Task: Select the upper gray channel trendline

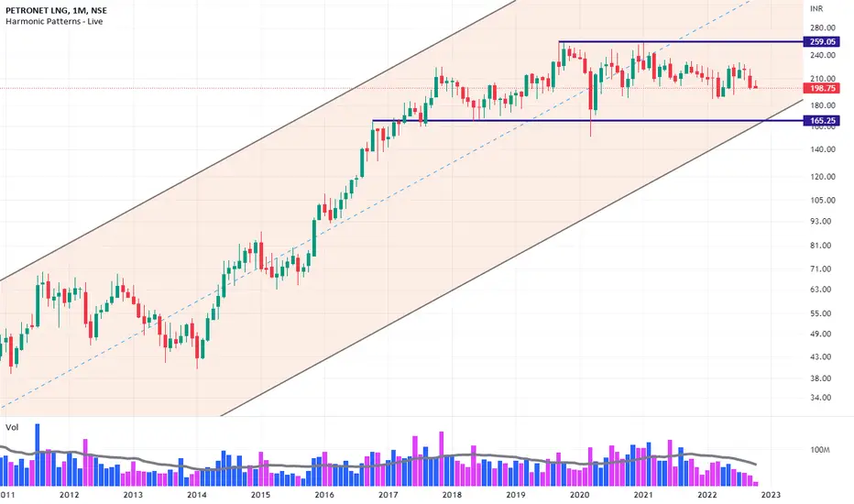Action: [256, 141]
